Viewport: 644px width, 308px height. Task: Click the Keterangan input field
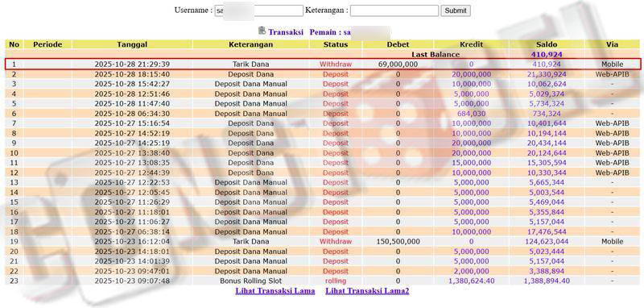394,10
